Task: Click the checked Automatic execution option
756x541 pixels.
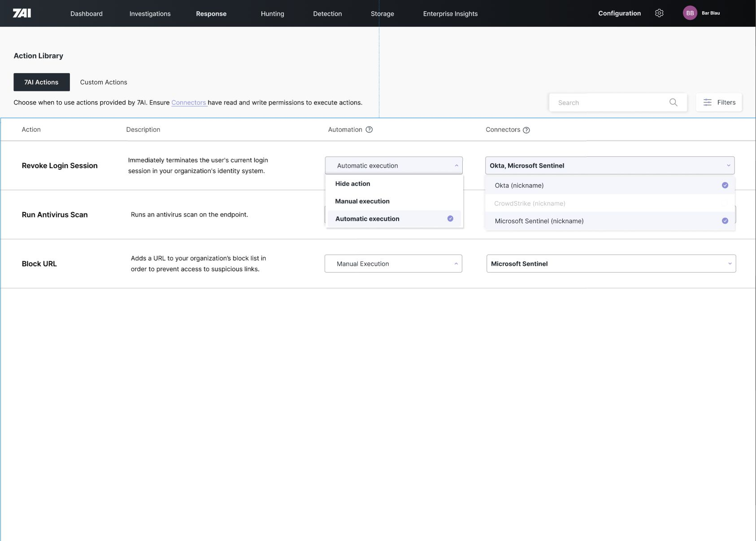Action: 394,219
